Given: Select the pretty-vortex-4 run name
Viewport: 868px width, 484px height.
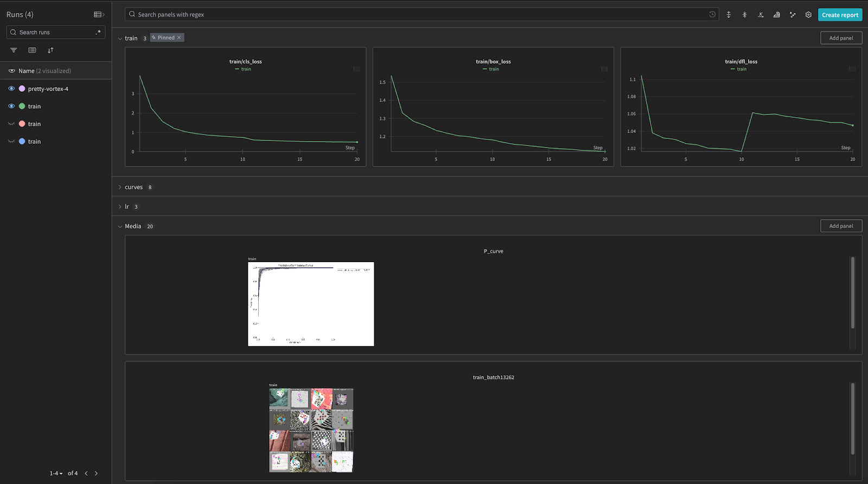Looking at the screenshot, I should point(48,89).
